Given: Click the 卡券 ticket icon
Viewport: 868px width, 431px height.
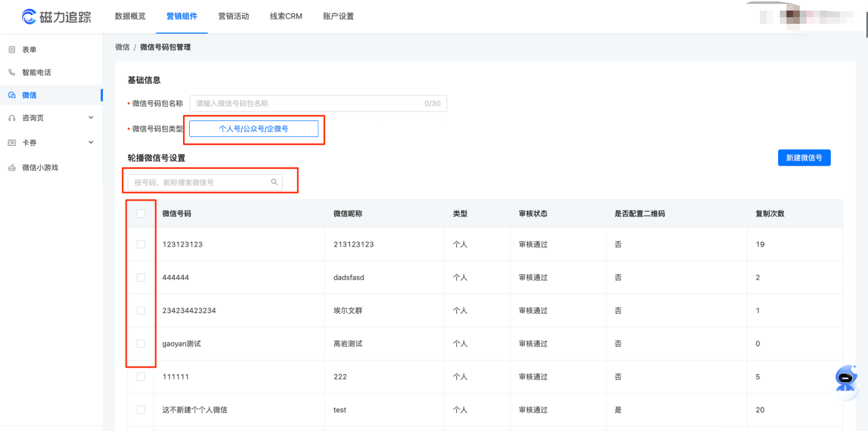Looking at the screenshot, I should click(12, 143).
